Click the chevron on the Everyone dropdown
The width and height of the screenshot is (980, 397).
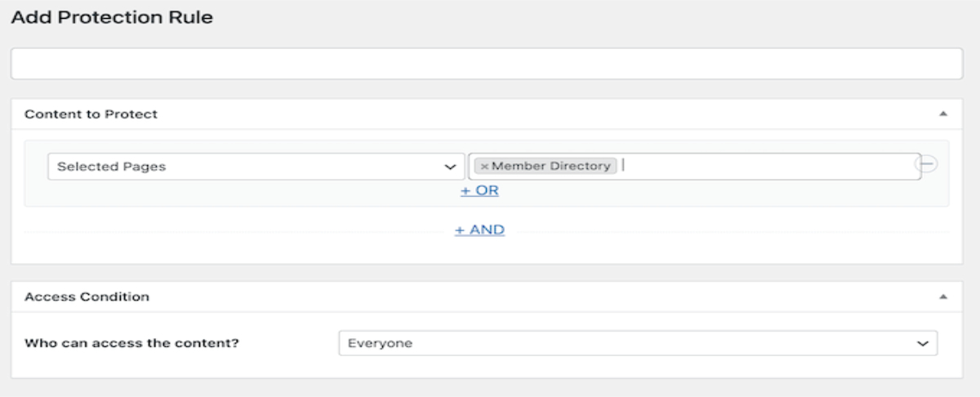coord(923,344)
